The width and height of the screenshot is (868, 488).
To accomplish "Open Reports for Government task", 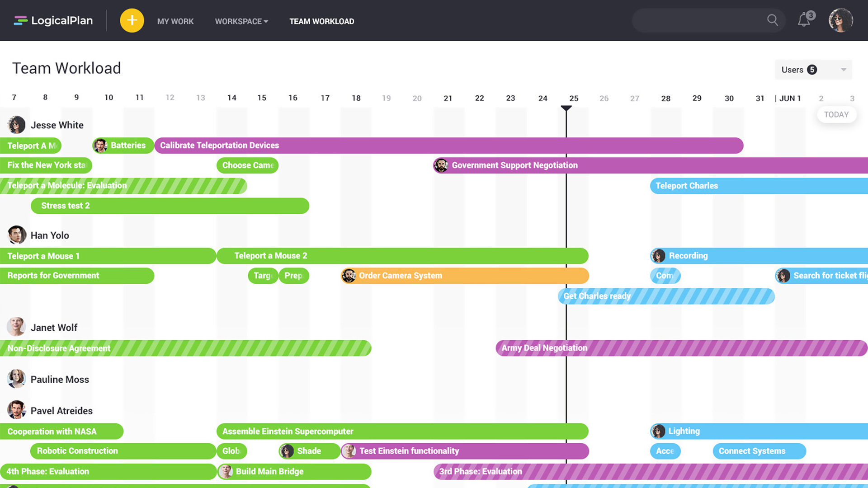I will pos(77,276).
